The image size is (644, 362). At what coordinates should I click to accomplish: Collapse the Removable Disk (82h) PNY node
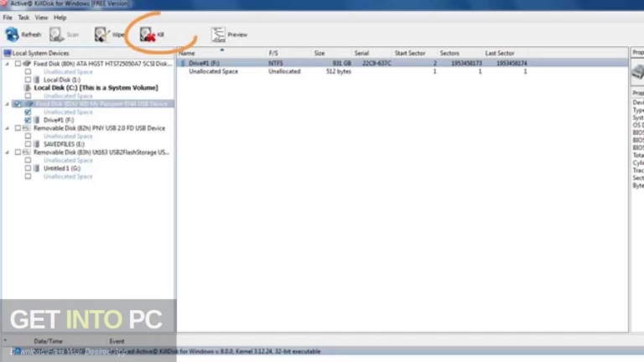tap(7, 128)
